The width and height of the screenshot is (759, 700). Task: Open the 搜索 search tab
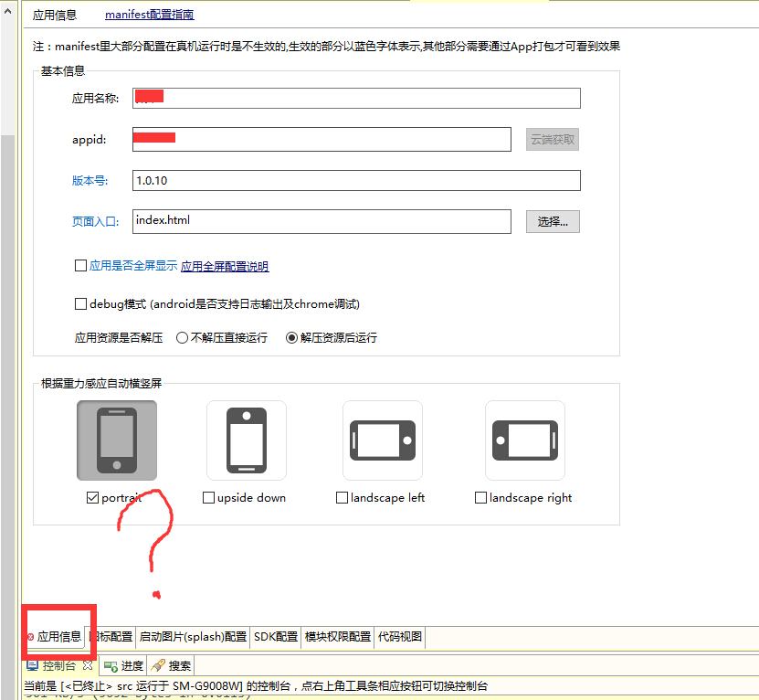pyautogui.click(x=171, y=666)
